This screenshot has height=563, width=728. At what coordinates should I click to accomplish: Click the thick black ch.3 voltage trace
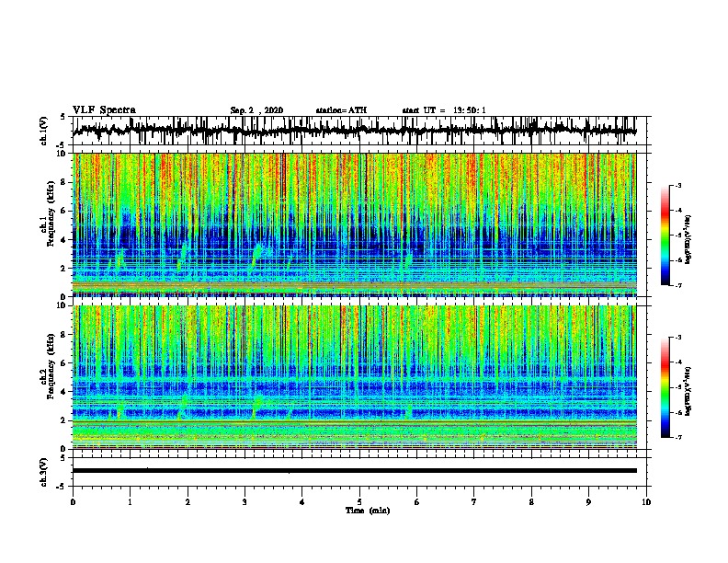(355, 471)
